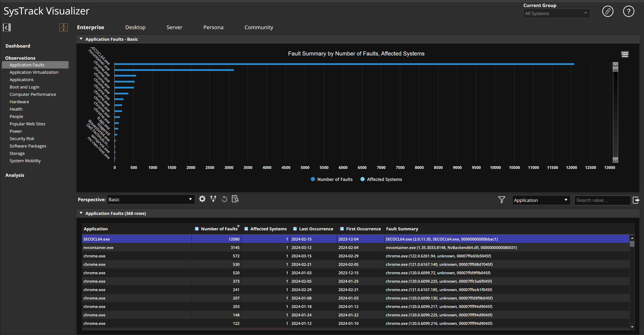The width and height of the screenshot is (644, 335).
Task: Toggle the Affected Systems column checkbox
Action: coord(247,228)
